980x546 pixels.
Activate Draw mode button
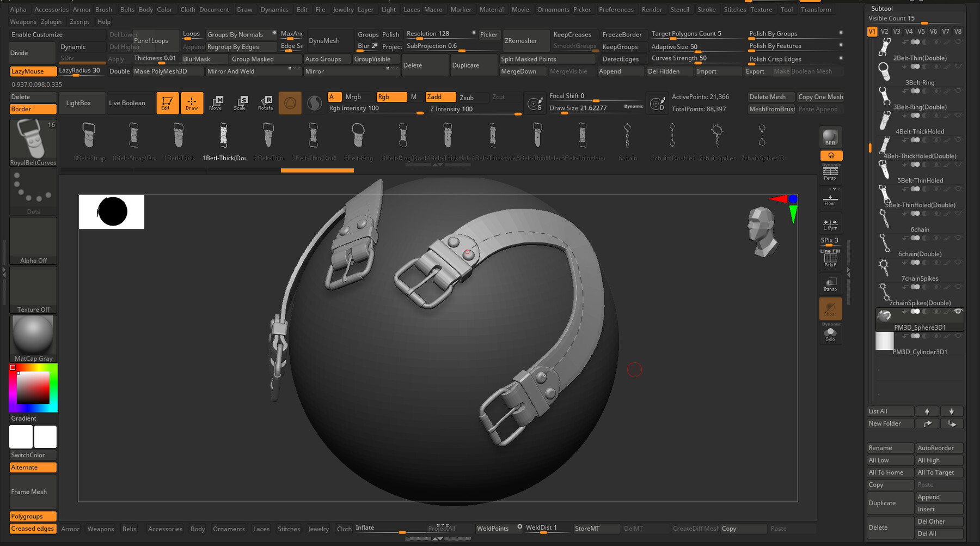tap(192, 102)
